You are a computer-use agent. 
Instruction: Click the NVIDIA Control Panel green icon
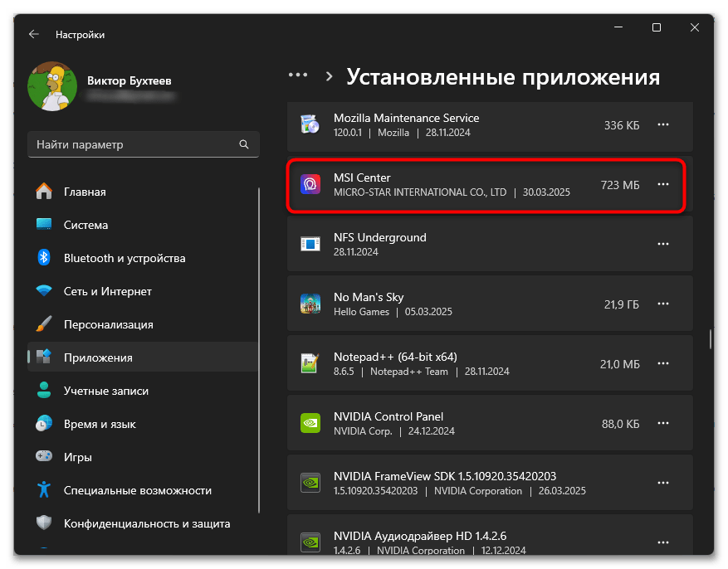(x=310, y=423)
